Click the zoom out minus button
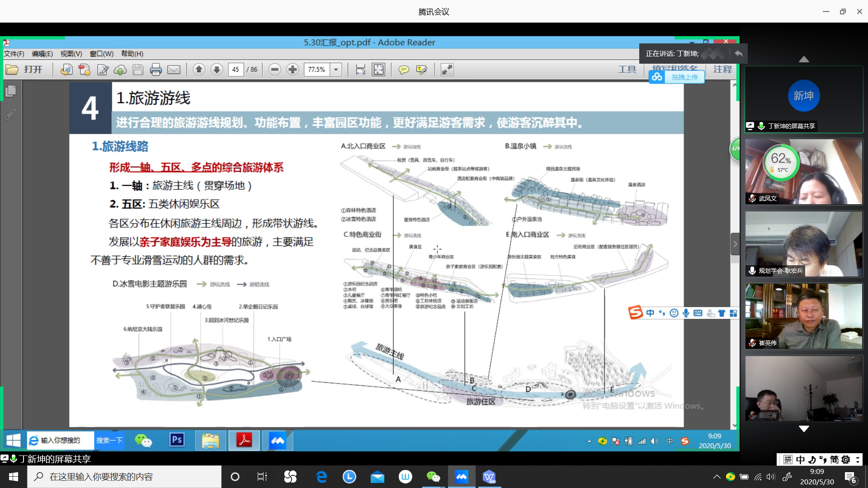 274,70
